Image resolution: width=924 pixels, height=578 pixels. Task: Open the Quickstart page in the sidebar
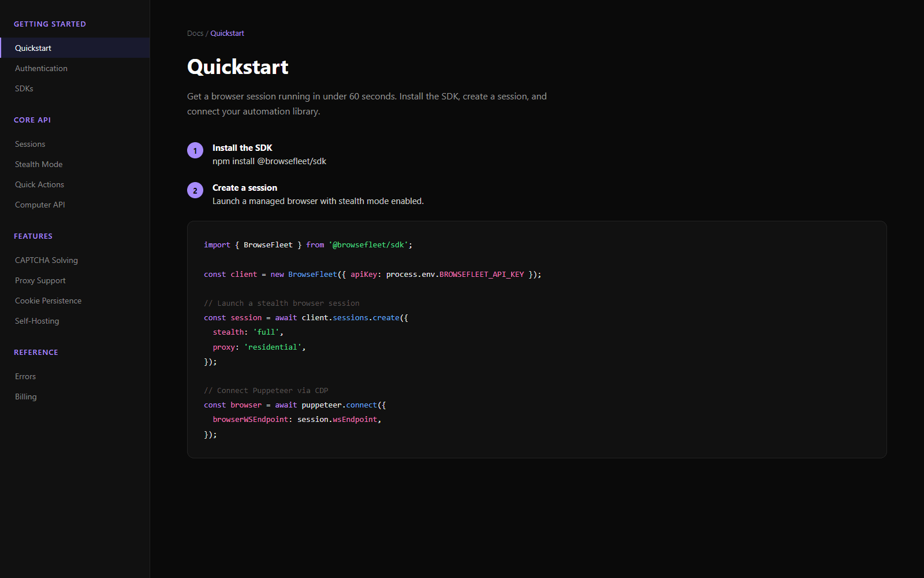[x=33, y=48]
